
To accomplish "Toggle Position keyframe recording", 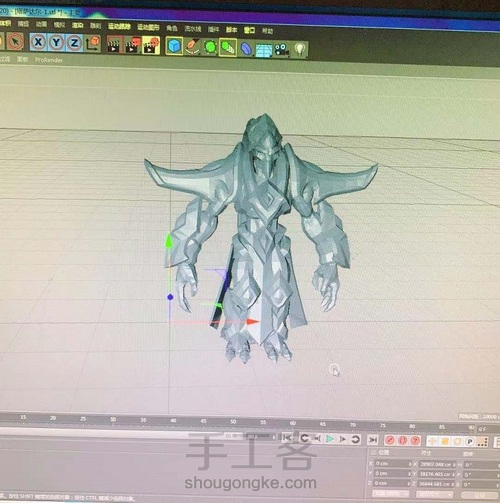I will (x=432, y=441).
